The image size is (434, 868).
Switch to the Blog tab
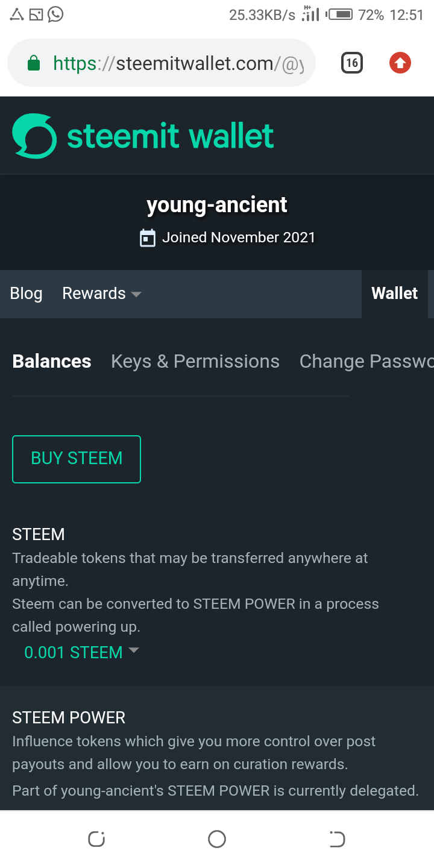27,294
